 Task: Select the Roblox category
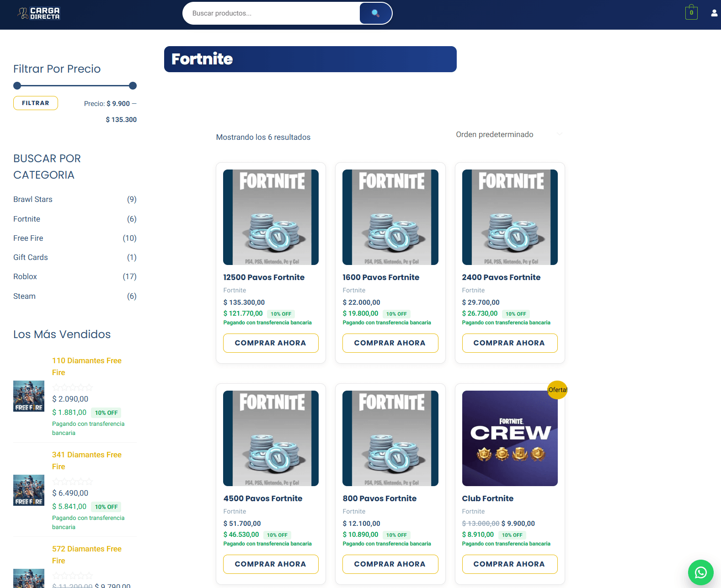[25, 276]
